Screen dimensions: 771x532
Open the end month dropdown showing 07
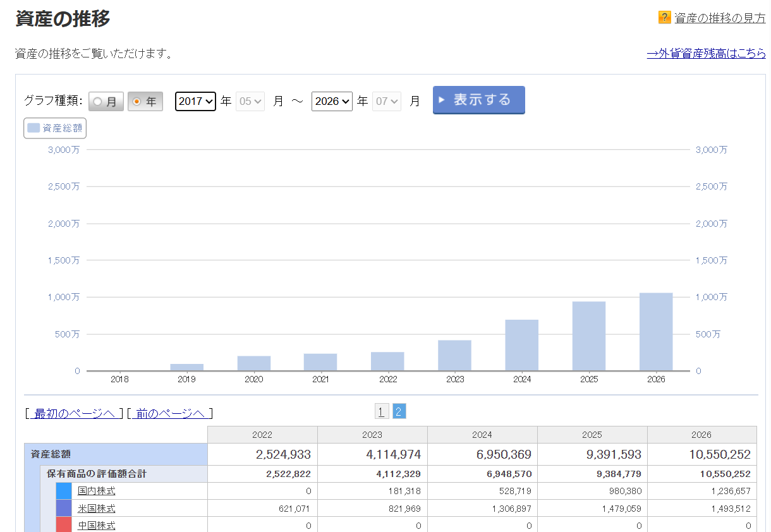pyautogui.click(x=387, y=101)
